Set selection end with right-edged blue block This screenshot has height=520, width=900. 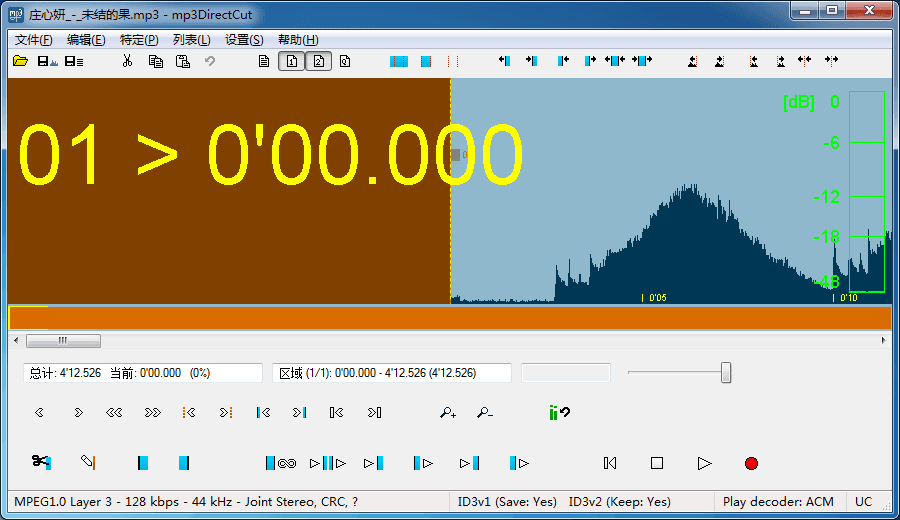point(184,463)
